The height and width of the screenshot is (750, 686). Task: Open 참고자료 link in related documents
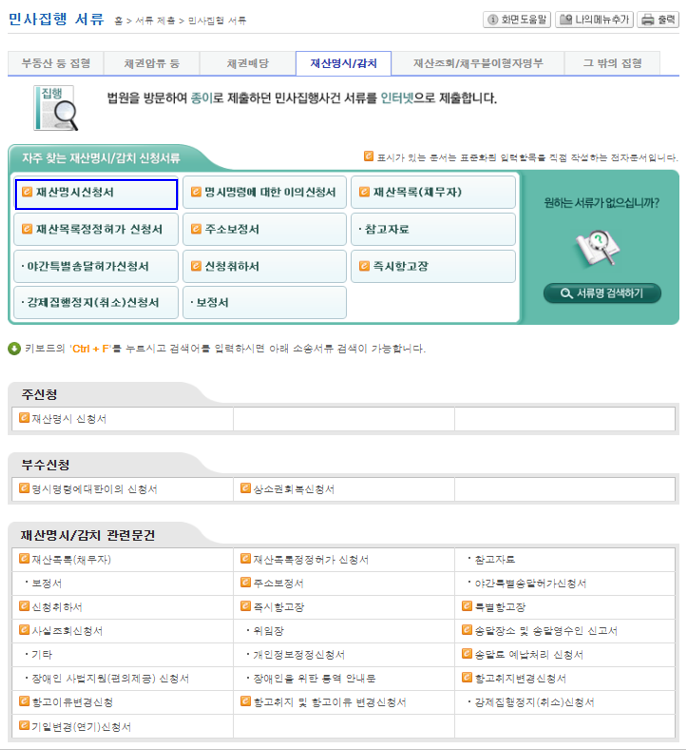coord(495,560)
